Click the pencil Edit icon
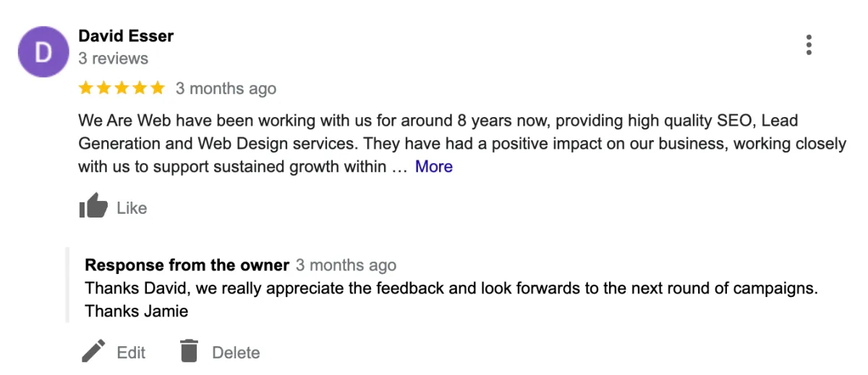 [93, 352]
